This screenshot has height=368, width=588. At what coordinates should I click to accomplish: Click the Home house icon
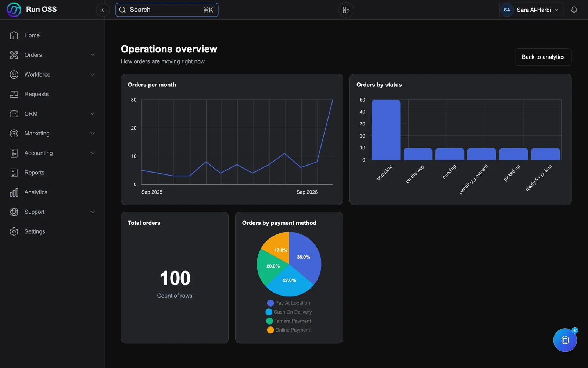tap(14, 35)
